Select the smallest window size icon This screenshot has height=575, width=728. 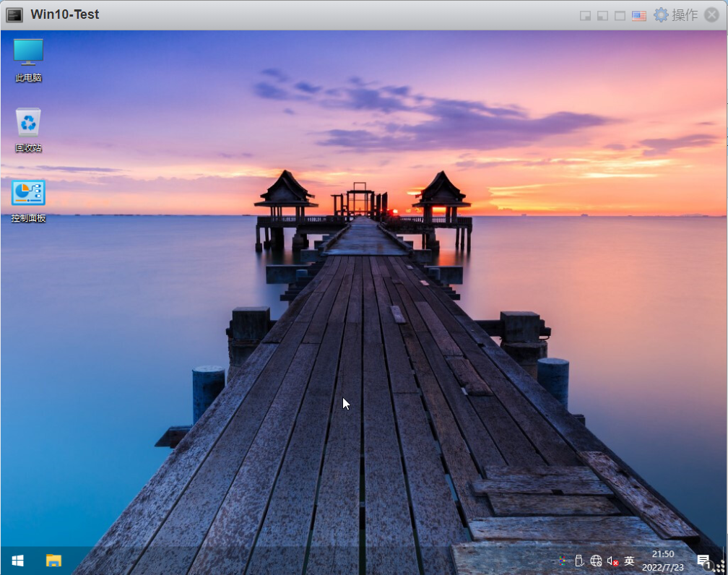click(585, 16)
